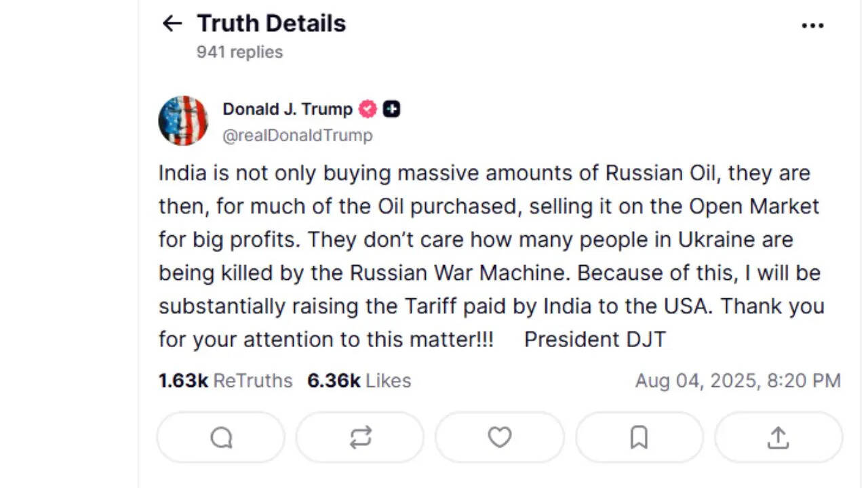The height and width of the screenshot is (488, 868).
Task: Click the "President DJT" signature text
Action: [595, 339]
